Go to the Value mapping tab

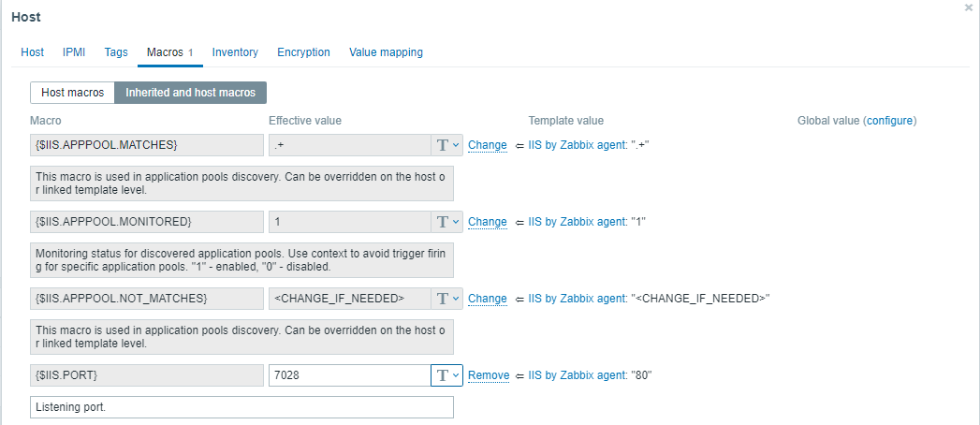[386, 52]
